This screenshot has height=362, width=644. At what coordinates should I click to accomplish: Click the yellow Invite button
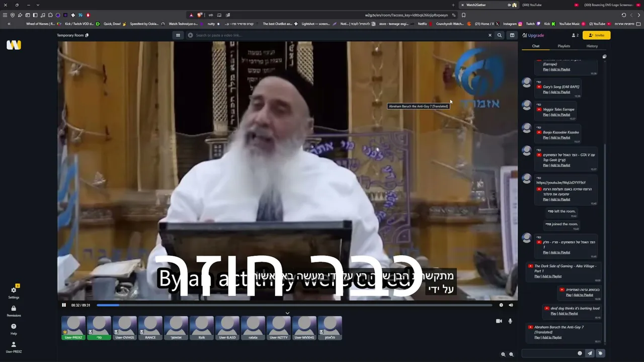point(596,35)
